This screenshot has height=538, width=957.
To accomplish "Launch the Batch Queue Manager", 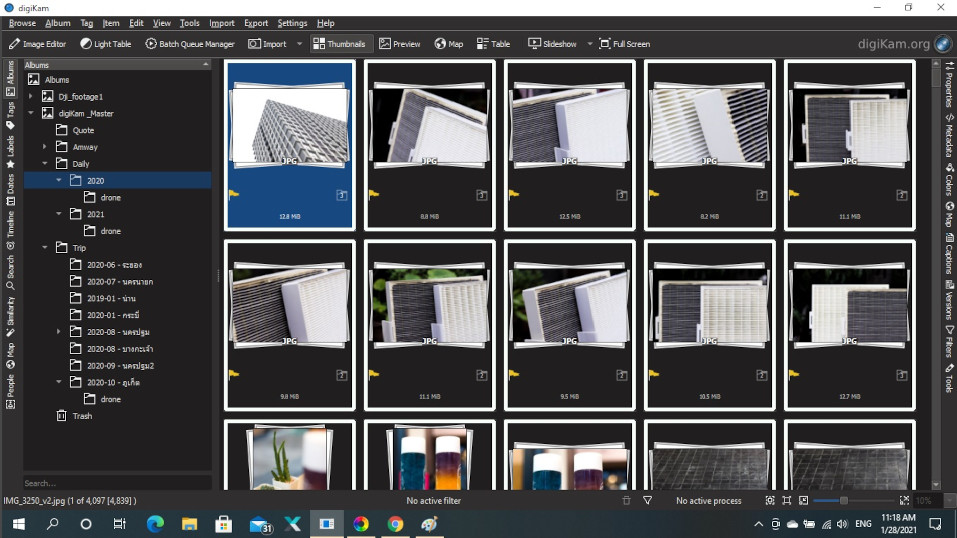I will tap(190, 44).
